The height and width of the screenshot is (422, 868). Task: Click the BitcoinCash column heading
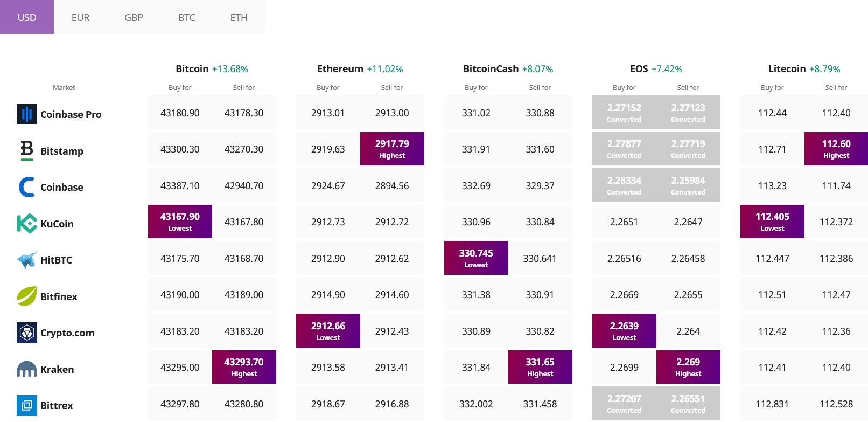point(491,68)
